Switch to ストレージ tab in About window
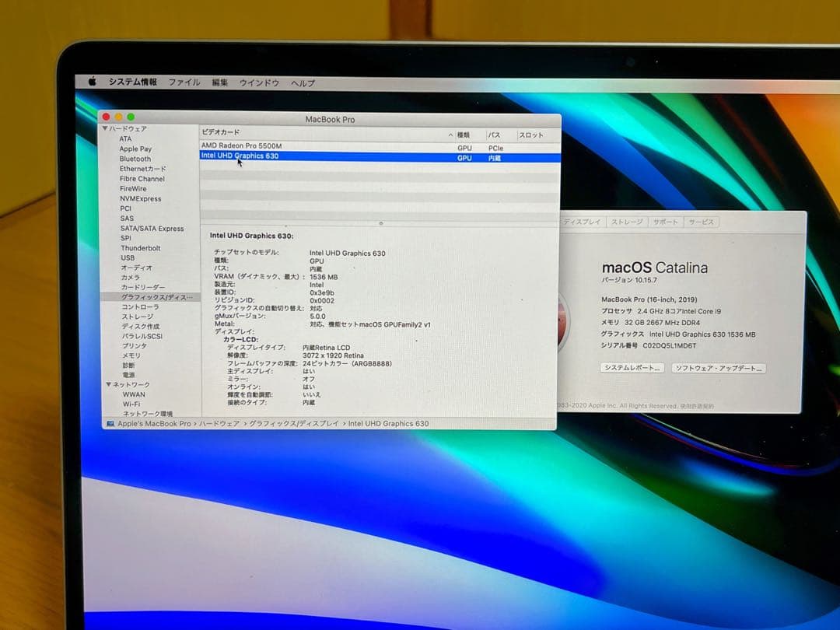 tap(627, 222)
